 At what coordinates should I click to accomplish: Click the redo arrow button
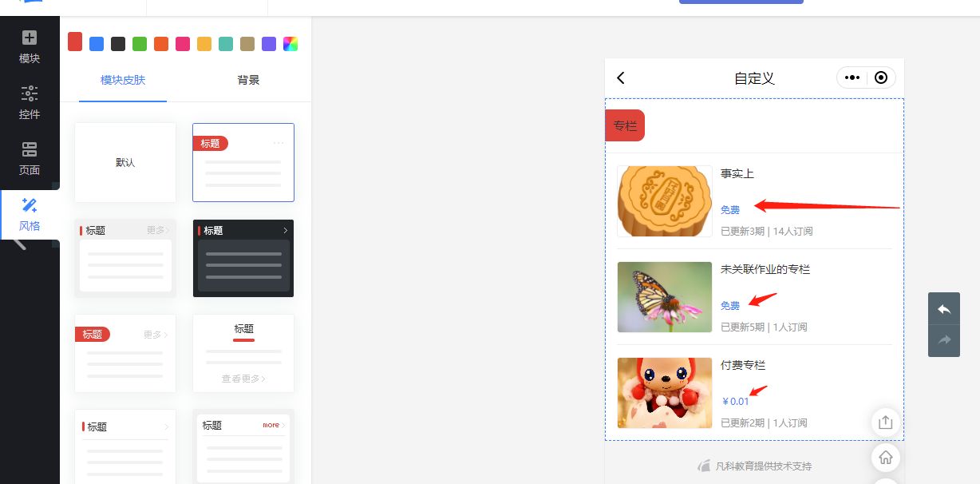pyautogui.click(x=944, y=341)
